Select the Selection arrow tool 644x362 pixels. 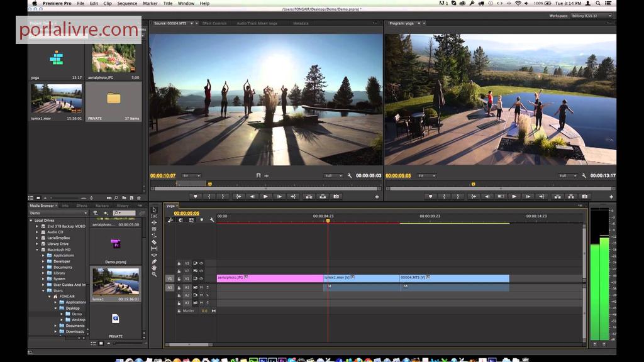click(155, 210)
